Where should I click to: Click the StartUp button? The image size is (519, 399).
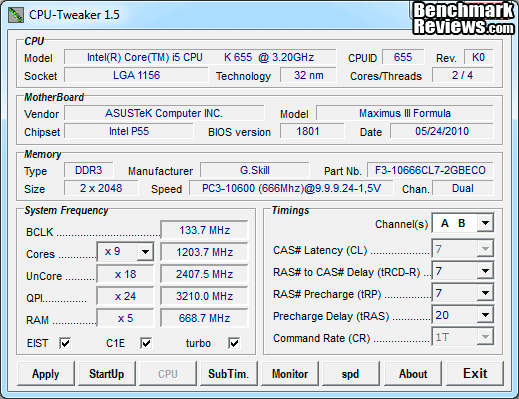[107, 374]
